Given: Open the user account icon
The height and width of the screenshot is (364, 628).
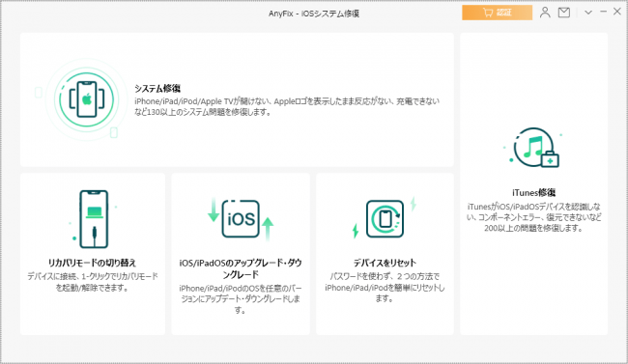Looking at the screenshot, I should click(x=545, y=13).
